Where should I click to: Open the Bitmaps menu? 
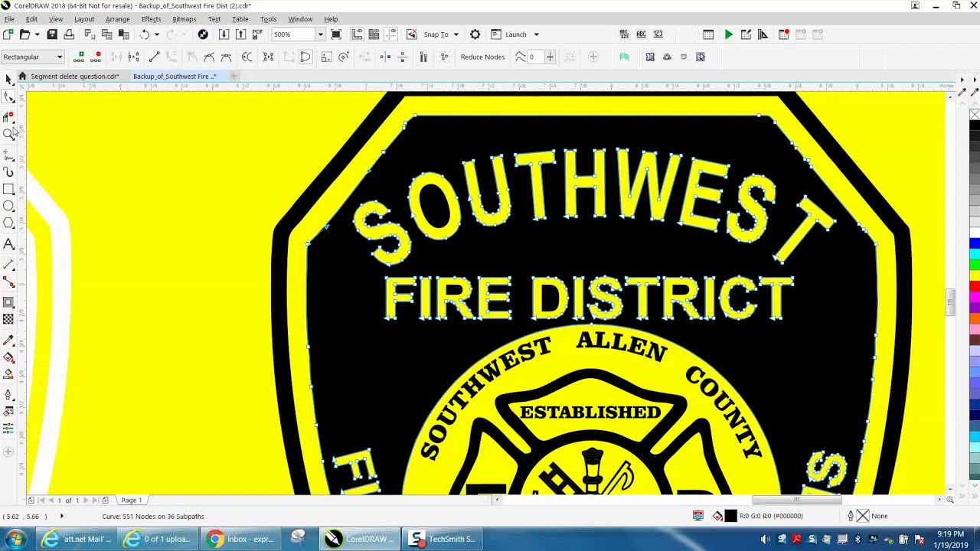(184, 19)
